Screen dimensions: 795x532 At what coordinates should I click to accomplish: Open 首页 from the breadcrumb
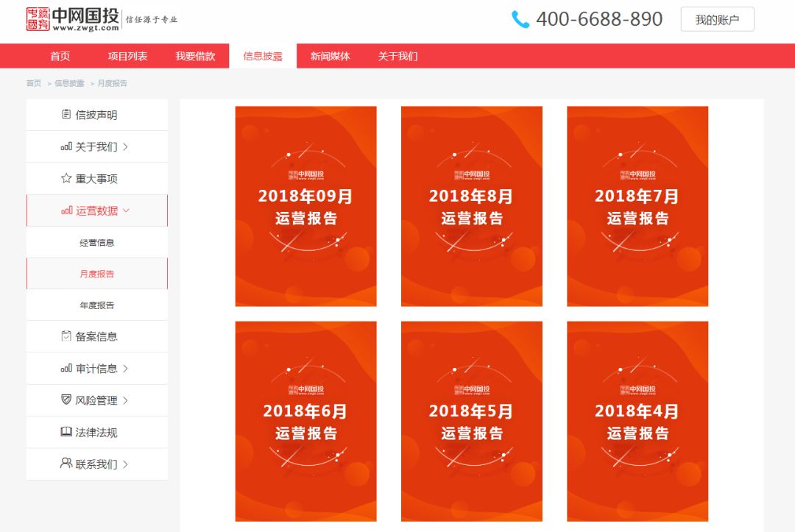32,82
